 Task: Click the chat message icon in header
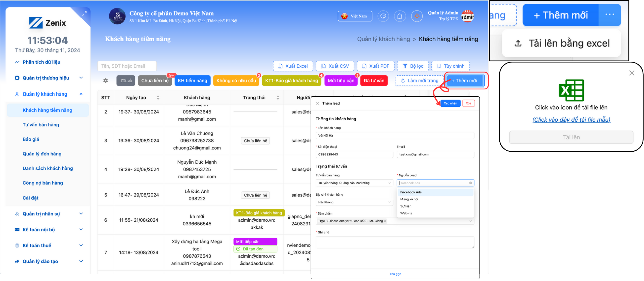click(x=383, y=16)
